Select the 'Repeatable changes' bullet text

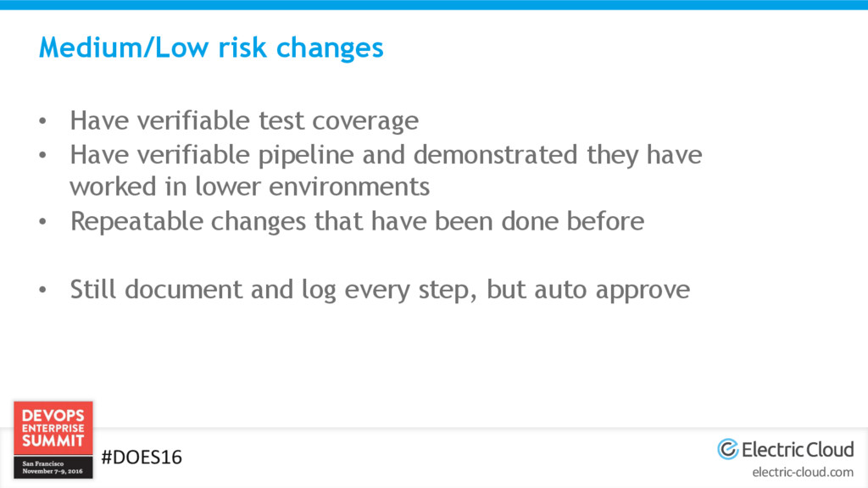357,221
